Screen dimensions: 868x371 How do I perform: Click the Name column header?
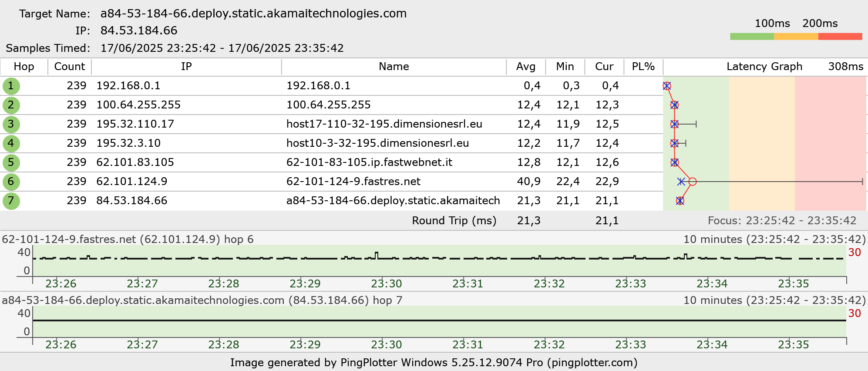(x=394, y=67)
